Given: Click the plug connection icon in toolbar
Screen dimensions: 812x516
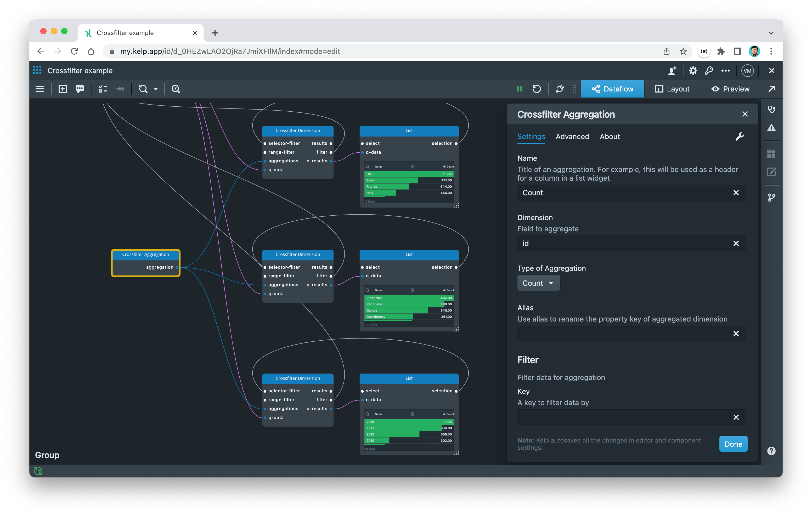Looking at the screenshot, I should pyautogui.click(x=560, y=89).
